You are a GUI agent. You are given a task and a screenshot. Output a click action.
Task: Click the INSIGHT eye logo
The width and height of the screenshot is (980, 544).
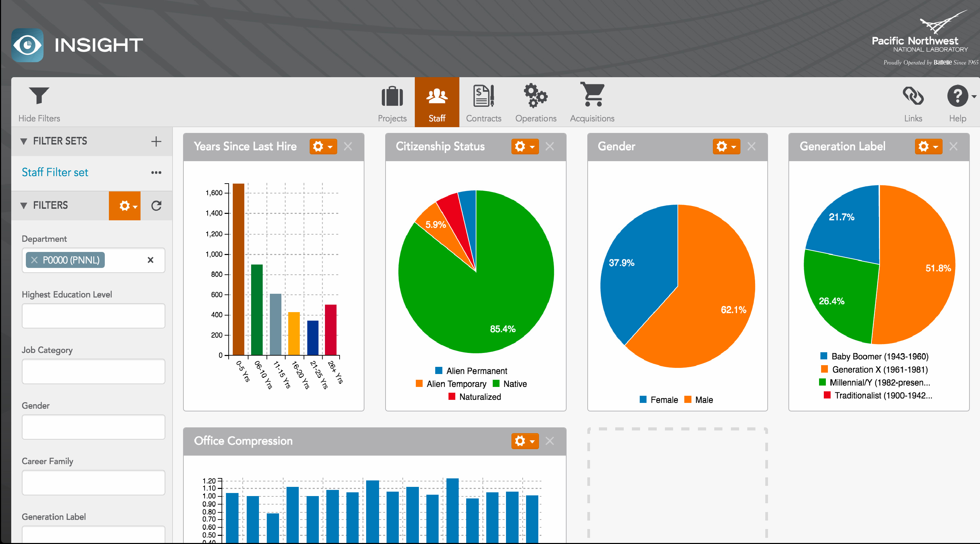point(27,45)
